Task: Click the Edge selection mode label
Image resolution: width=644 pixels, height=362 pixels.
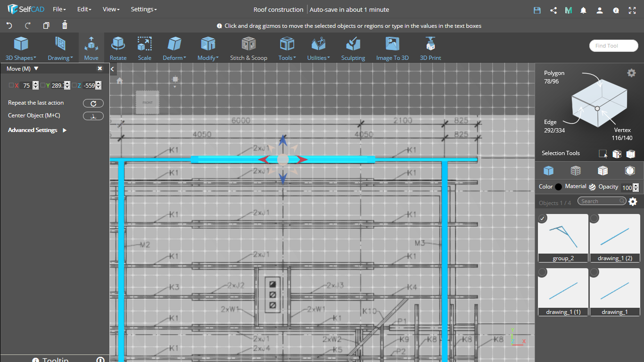Action: 550,122
